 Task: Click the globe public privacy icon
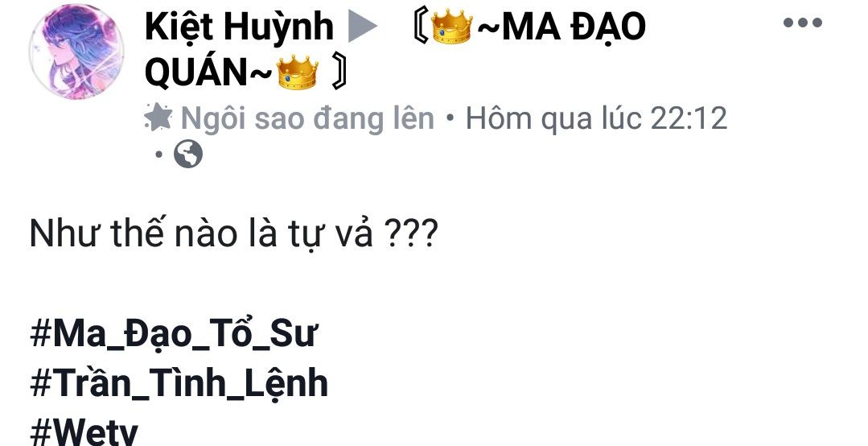click(188, 154)
